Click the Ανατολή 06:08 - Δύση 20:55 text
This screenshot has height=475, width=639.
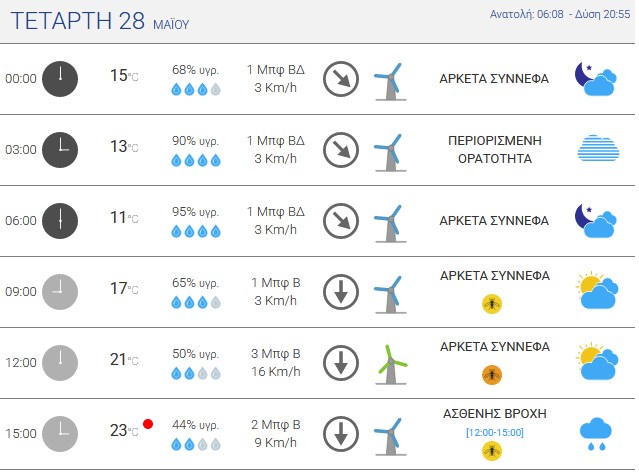560,14
